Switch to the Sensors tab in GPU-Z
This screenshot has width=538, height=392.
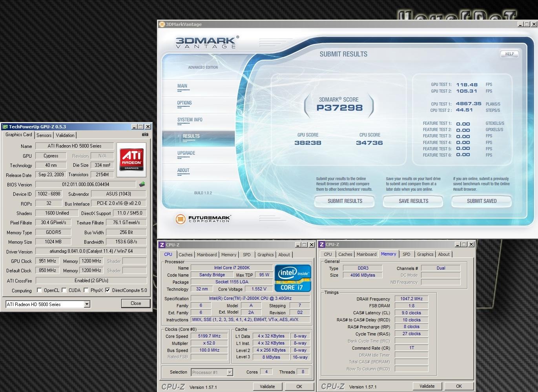click(44, 135)
